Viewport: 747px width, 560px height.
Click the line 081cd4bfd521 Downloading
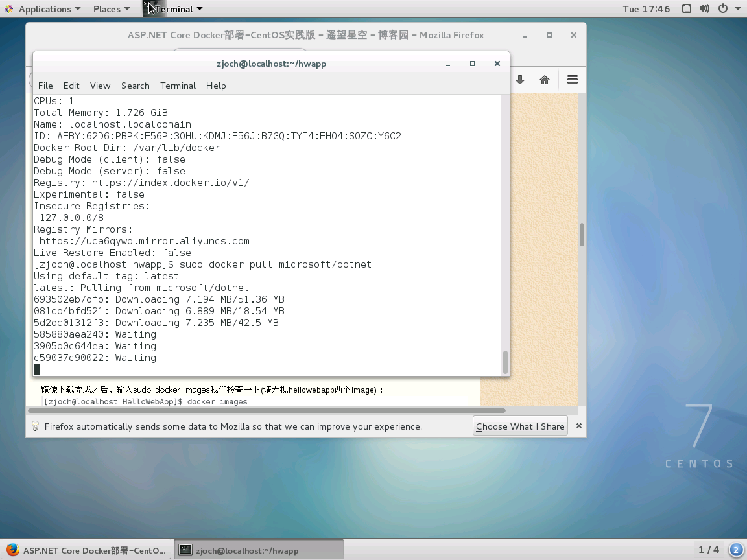pyautogui.click(x=159, y=311)
